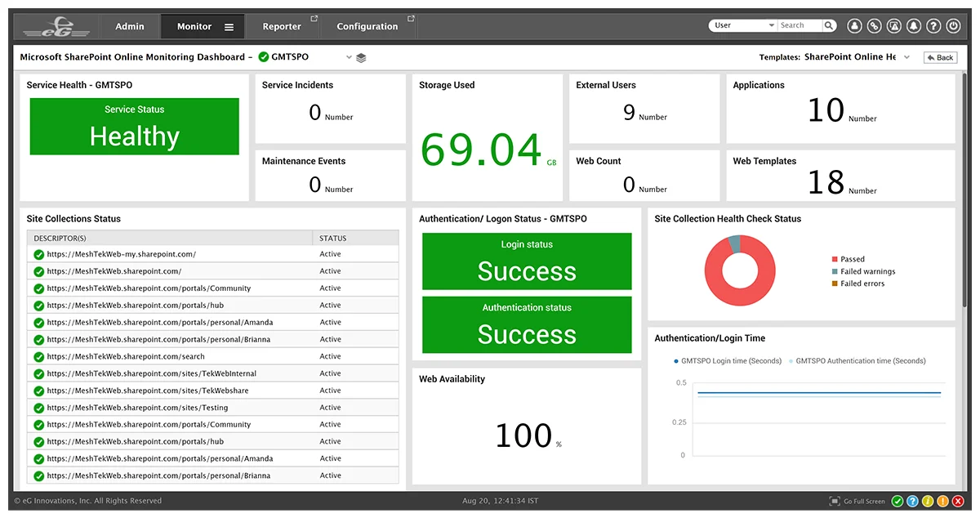Open the help question mark icon in the header
Screen dimensions: 980x518
pos(933,26)
